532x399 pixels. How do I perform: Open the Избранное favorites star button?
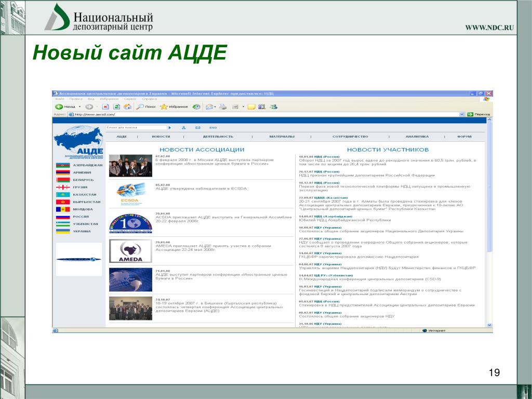(174, 107)
